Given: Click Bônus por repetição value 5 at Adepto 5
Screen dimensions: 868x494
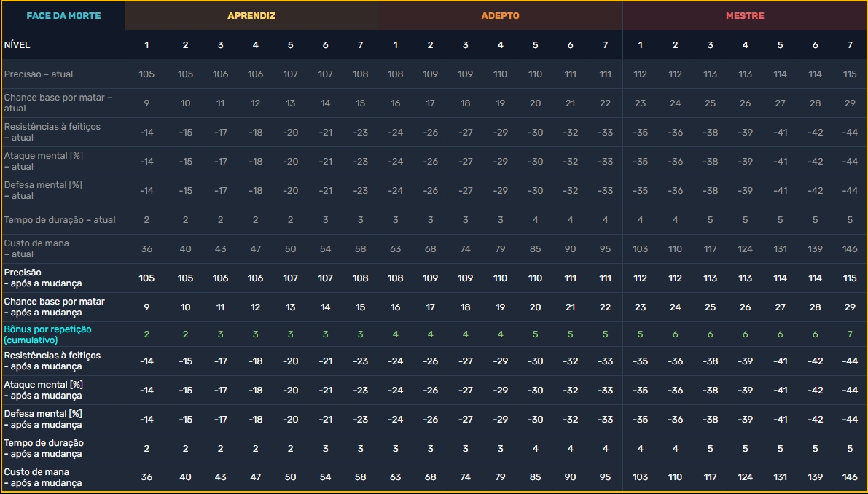Looking at the screenshot, I should (x=535, y=334).
